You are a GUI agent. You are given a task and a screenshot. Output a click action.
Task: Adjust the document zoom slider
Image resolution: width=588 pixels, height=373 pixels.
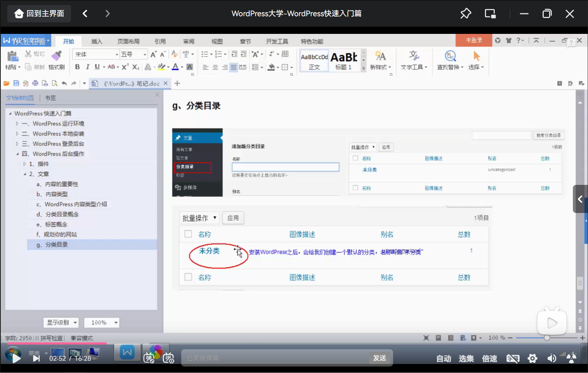point(547,338)
